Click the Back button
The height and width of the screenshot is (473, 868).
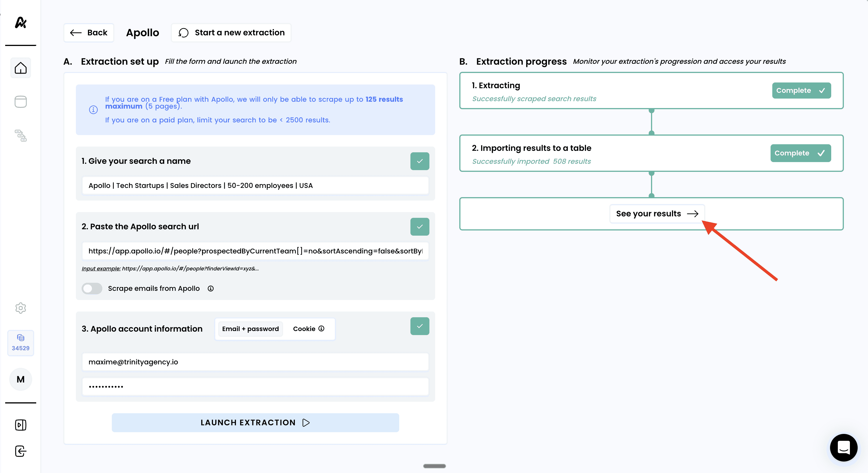pos(89,33)
